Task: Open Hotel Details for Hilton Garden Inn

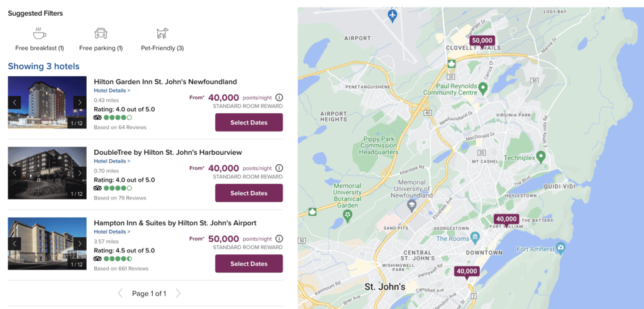Action: [x=112, y=91]
